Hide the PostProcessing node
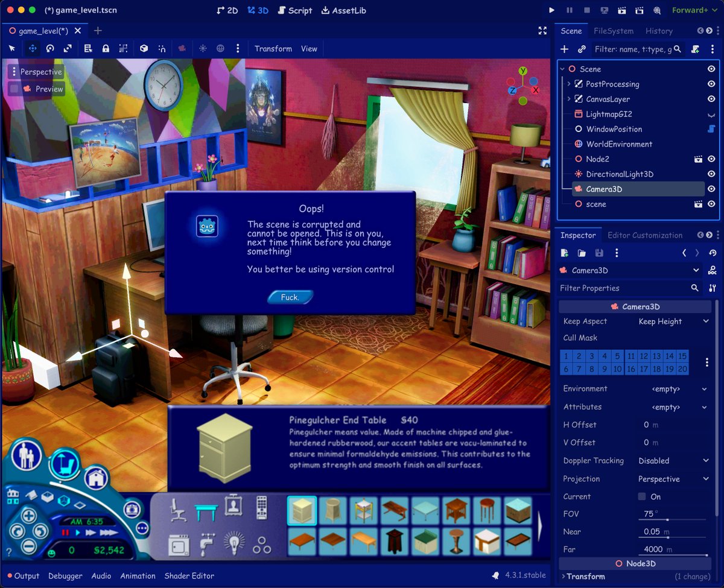The width and height of the screenshot is (724, 588). click(711, 84)
